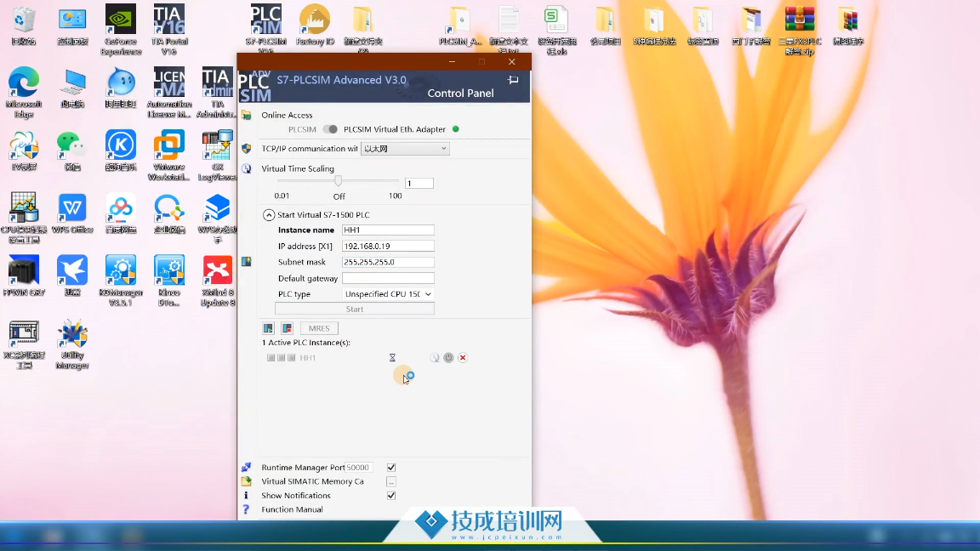The width and height of the screenshot is (980, 551).
Task: Click the Instance name field containing HH1
Action: coord(388,230)
